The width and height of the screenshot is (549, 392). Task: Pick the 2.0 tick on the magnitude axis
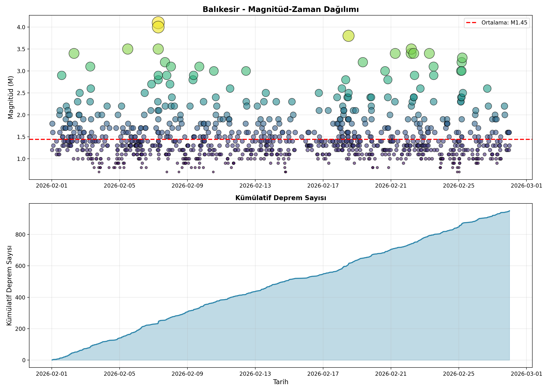click(21, 115)
